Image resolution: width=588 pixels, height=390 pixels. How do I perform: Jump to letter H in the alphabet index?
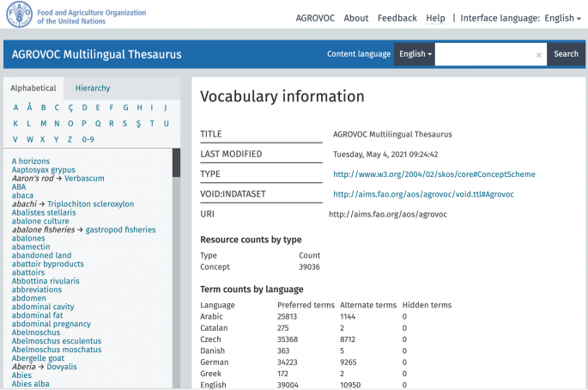pyautogui.click(x=140, y=107)
